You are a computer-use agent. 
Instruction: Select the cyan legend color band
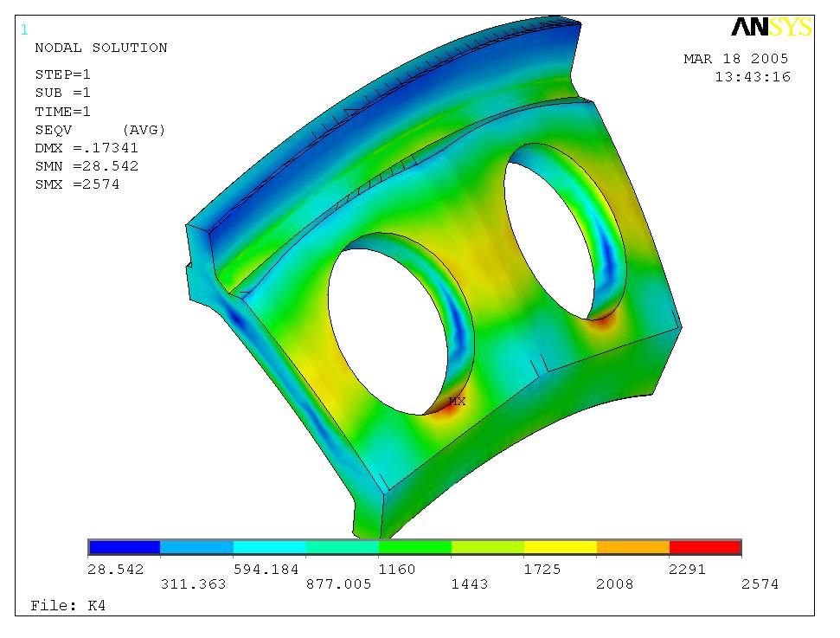(270, 547)
